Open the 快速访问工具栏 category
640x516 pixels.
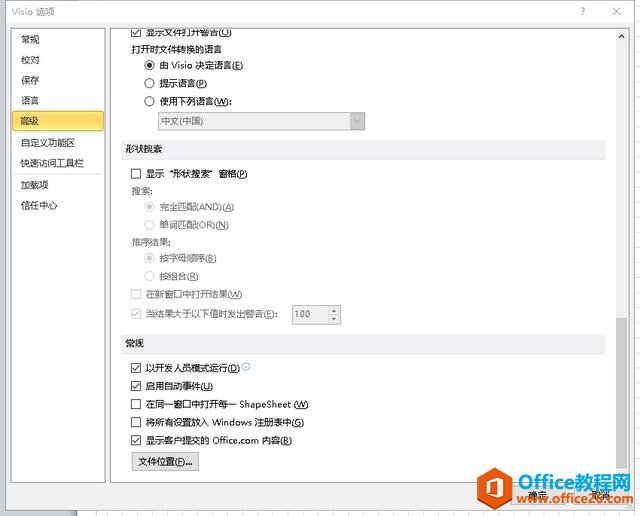[x=52, y=163]
